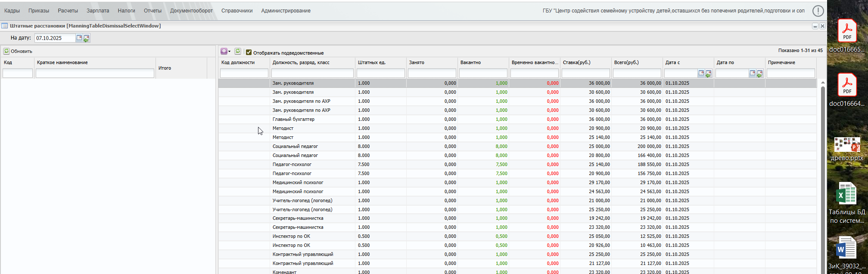Toggle Отображать подведомственные checkbox

pos(249,52)
